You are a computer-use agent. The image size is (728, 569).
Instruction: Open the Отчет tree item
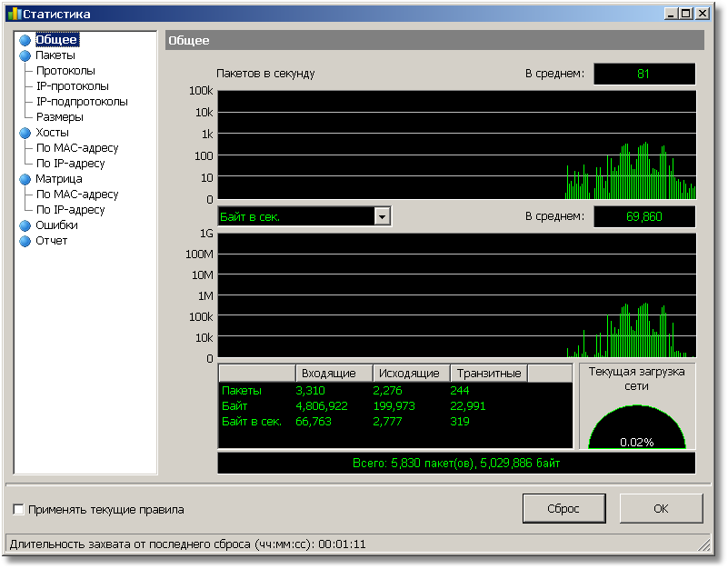52,241
